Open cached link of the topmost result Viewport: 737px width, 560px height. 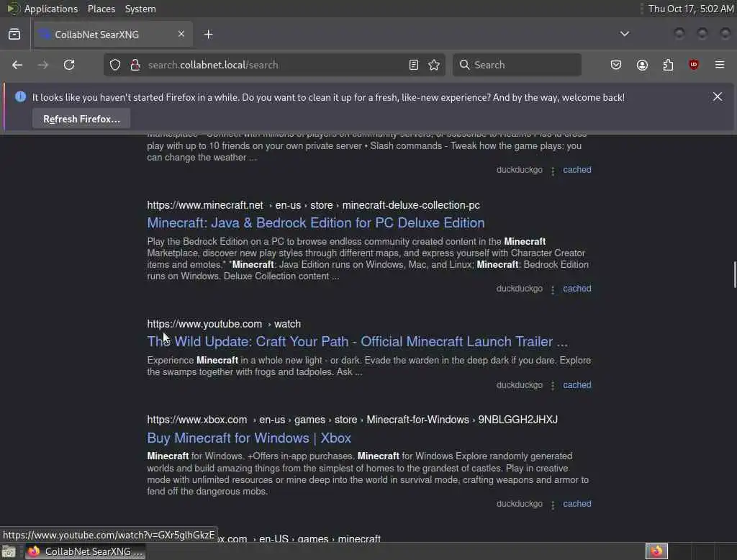[577, 170]
